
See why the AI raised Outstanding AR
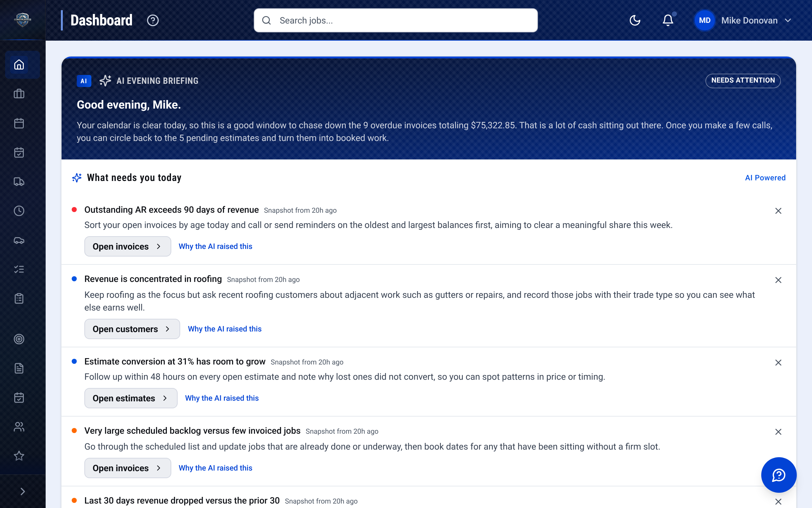(x=215, y=246)
